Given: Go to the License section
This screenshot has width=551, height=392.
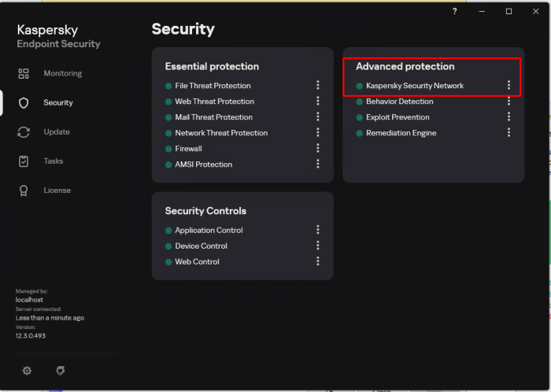Looking at the screenshot, I should 57,190.
